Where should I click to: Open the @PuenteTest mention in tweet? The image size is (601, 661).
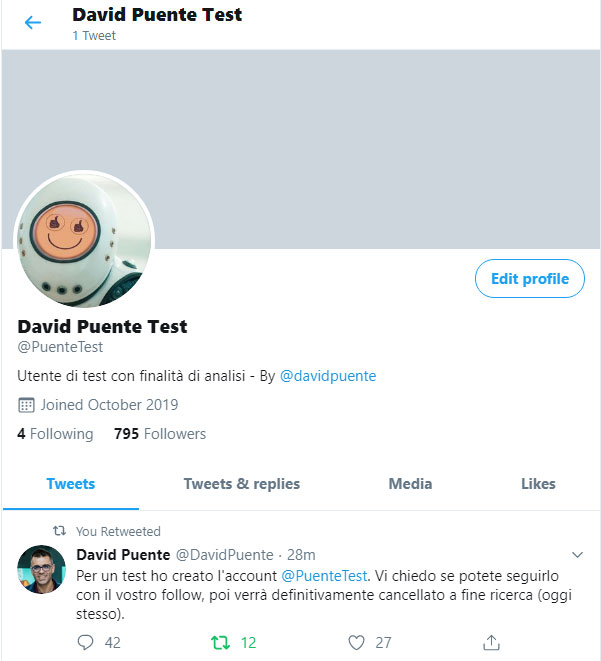[324, 576]
